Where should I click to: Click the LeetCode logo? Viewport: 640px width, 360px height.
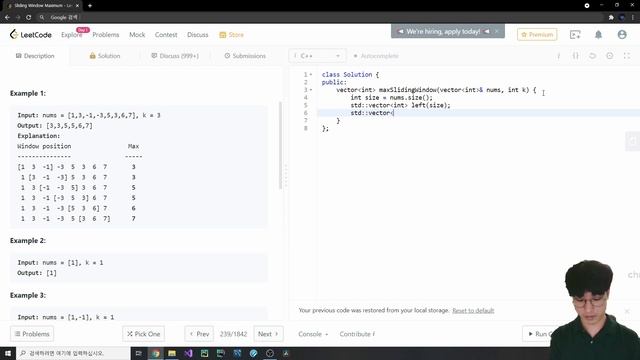31,35
